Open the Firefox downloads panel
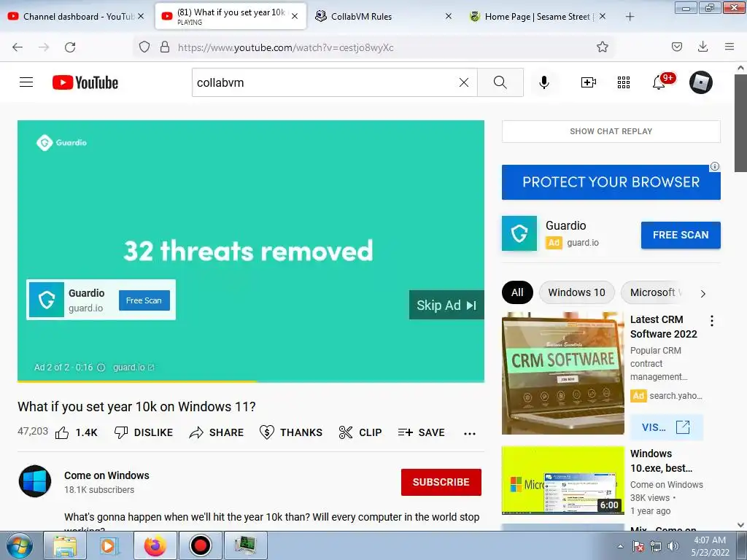 [703, 47]
